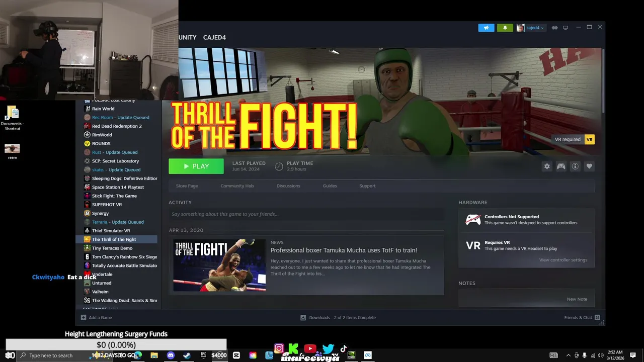644x362 pixels.
Task: Open Discord from the taskbar
Action: 171,355
